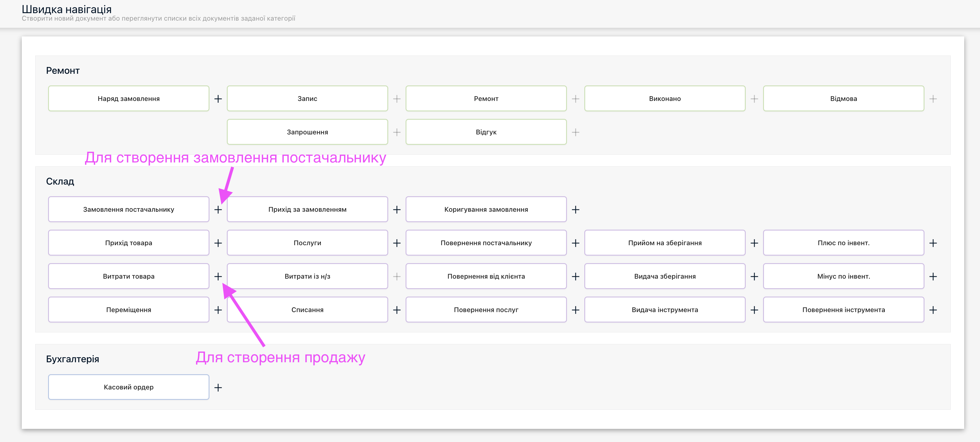Click plus icon beside Касовий ордер
980x442 pixels.
click(218, 388)
